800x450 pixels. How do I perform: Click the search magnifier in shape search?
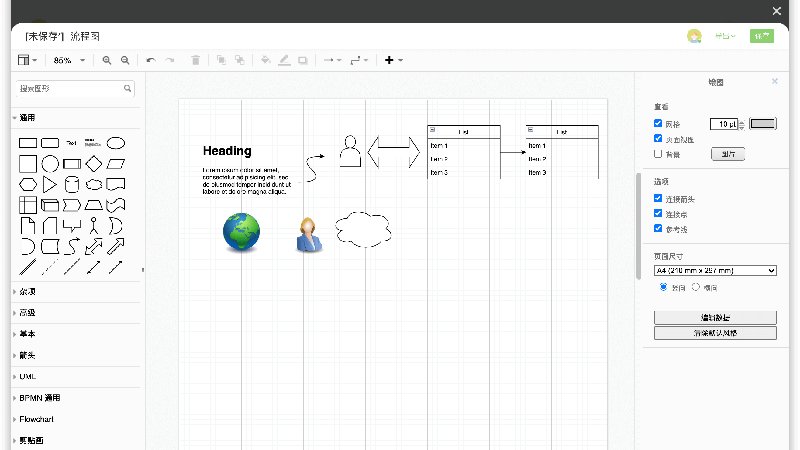coord(128,89)
